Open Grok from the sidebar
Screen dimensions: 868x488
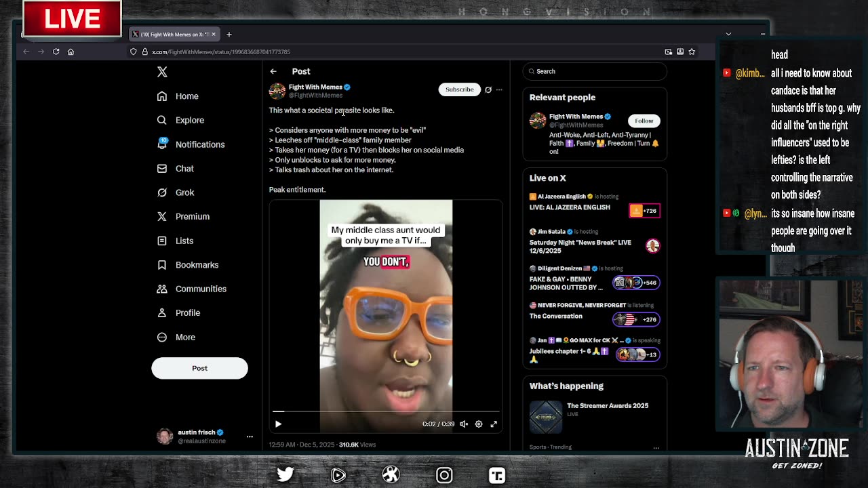(x=184, y=192)
